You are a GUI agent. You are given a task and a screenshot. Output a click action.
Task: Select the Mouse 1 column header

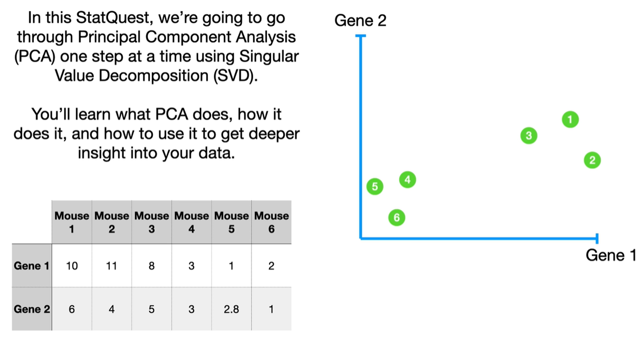pyautogui.click(x=72, y=222)
